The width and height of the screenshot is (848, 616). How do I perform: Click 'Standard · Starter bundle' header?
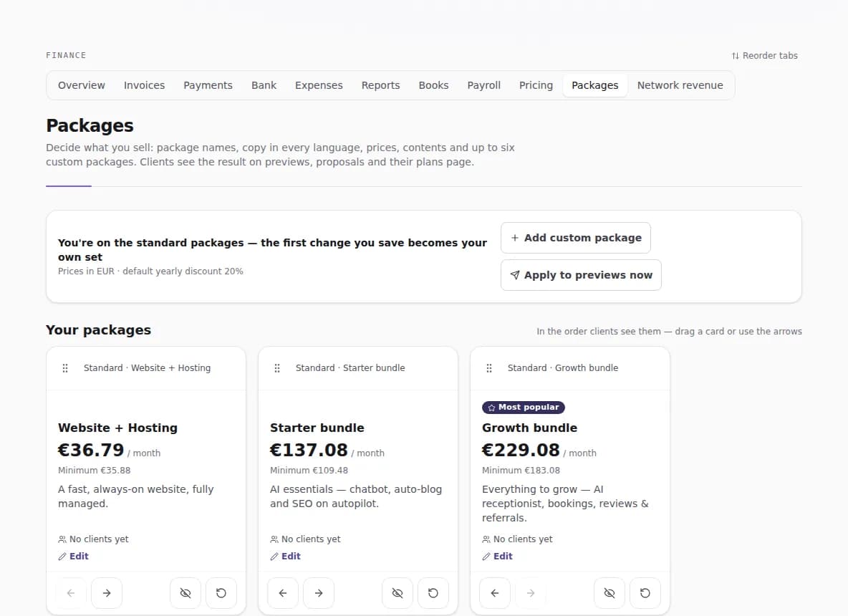350,368
